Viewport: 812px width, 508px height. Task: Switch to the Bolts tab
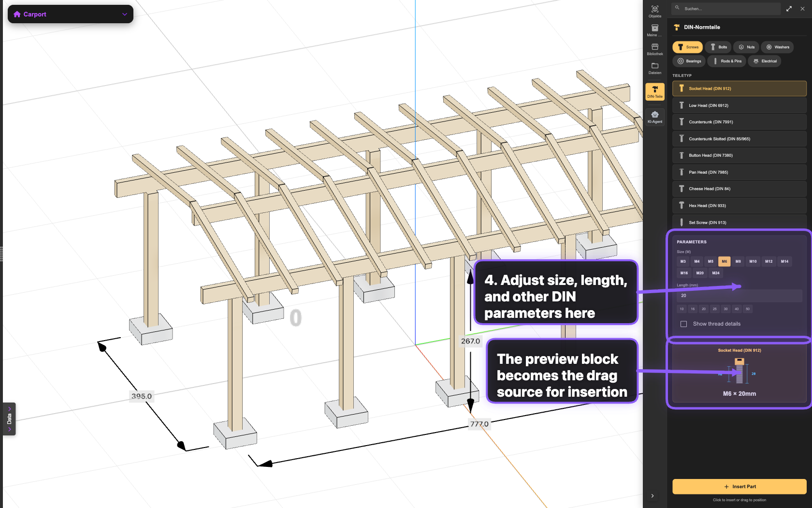718,47
